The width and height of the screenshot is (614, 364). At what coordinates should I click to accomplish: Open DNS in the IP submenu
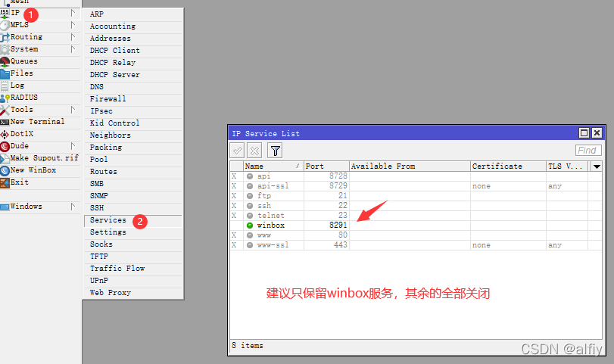point(133,87)
